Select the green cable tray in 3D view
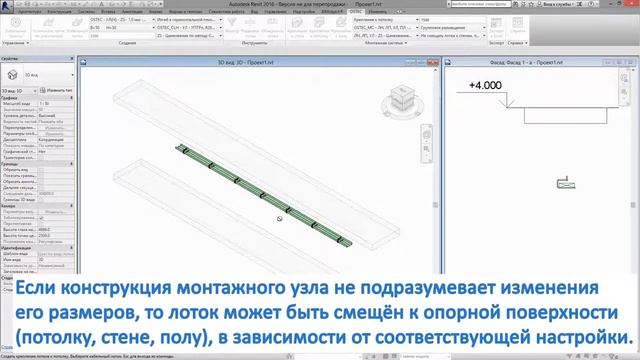This screenshot has width=640, height=360. pyautogui.click(x=264, y=196)
